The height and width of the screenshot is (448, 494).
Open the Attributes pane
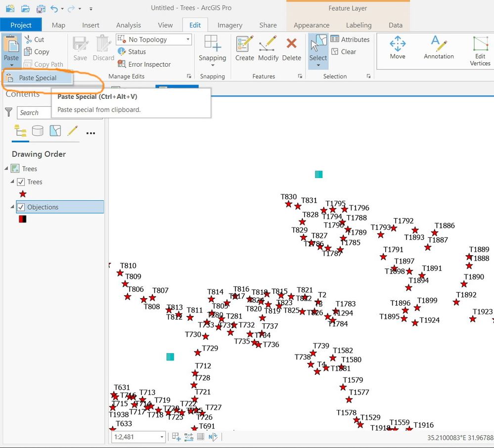click(x=350, y=40)
